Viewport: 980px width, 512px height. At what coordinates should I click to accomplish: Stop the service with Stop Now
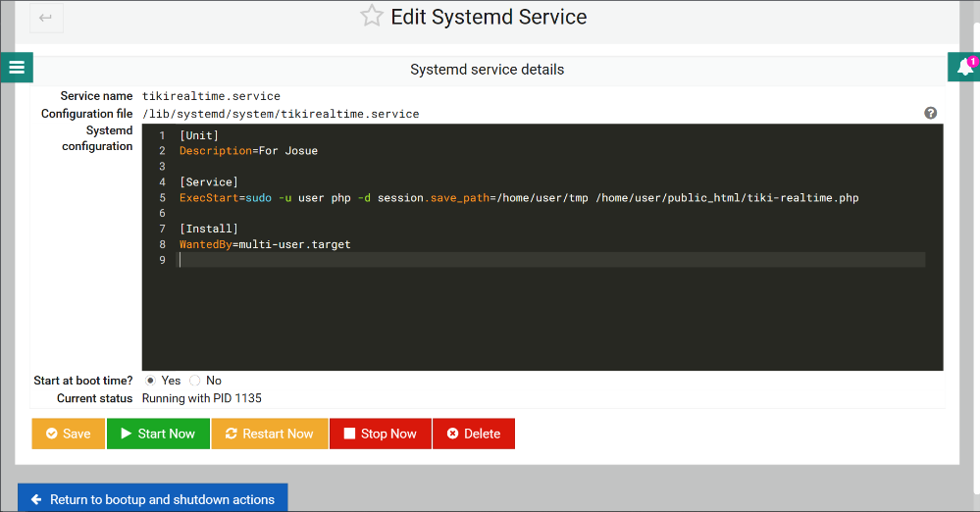(x=380, y=434)
